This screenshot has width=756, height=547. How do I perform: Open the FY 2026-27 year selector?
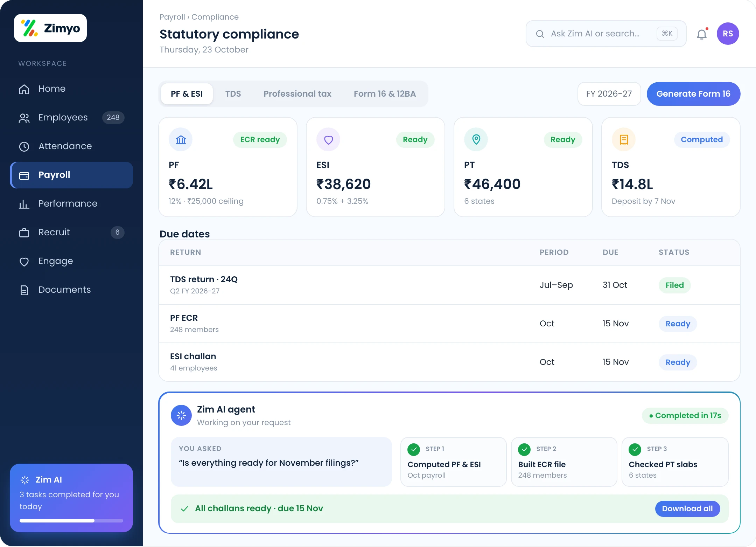coord(609,94)
